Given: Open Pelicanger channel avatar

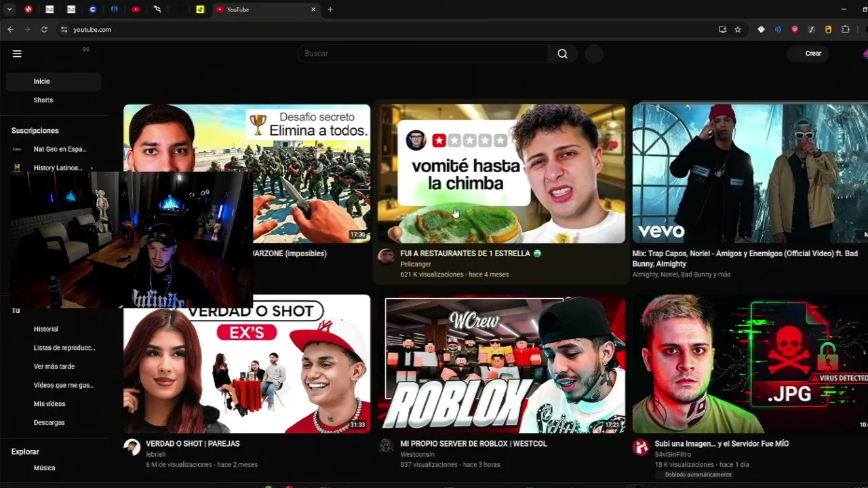Looking at the screenshot, I should pyautogui.click(x=386, y=256).
